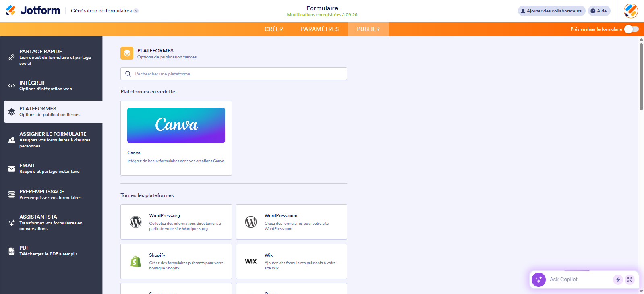The width and height of the screenshot is (644, 294).
Task: Click the PDF file icon in sidebar
Action: [x=12, y=251]
